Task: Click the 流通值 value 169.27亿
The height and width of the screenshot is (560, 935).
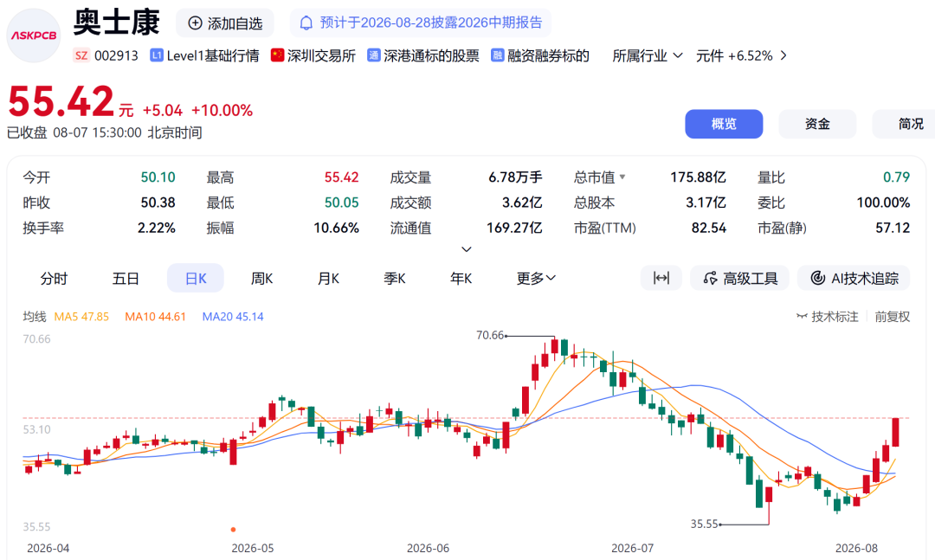Action: click(x=514, y=228)
